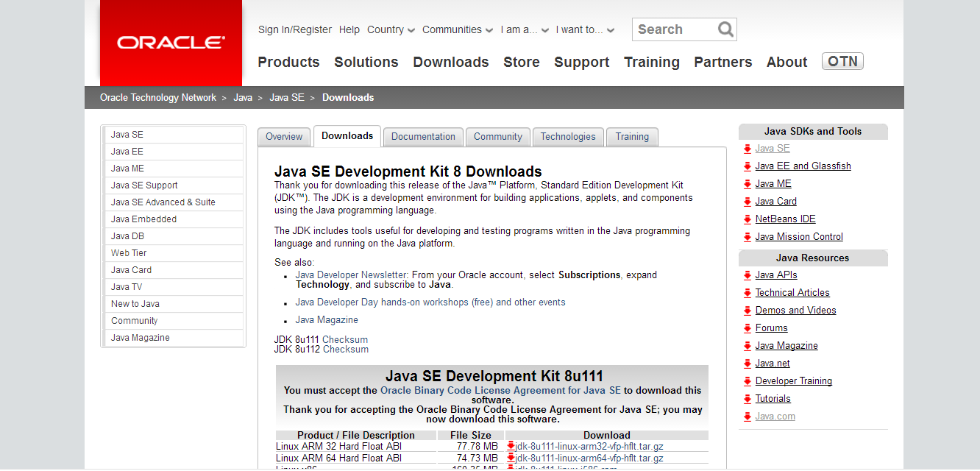The height and width of the screenshot is (471, 980).
Task: Click the OTN button
Action: point(842,62)
